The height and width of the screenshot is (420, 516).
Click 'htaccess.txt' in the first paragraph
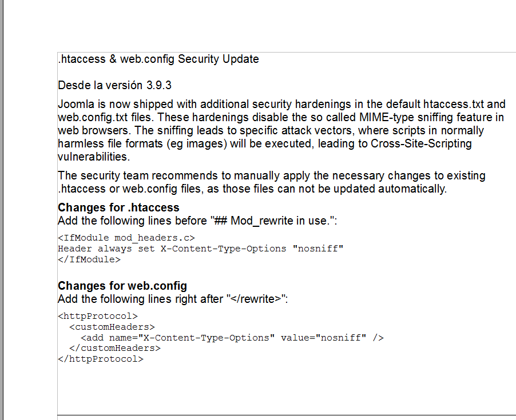pos(454,104)
